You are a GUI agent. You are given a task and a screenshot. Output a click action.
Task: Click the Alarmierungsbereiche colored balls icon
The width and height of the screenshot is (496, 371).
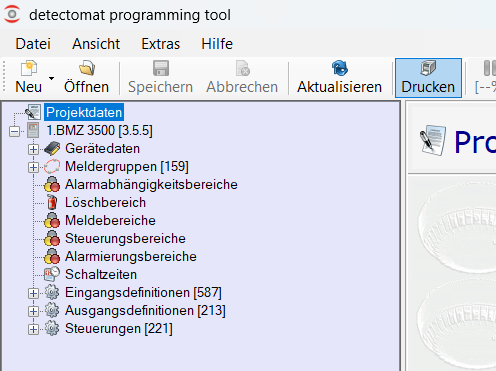click(x=52, y=256)
